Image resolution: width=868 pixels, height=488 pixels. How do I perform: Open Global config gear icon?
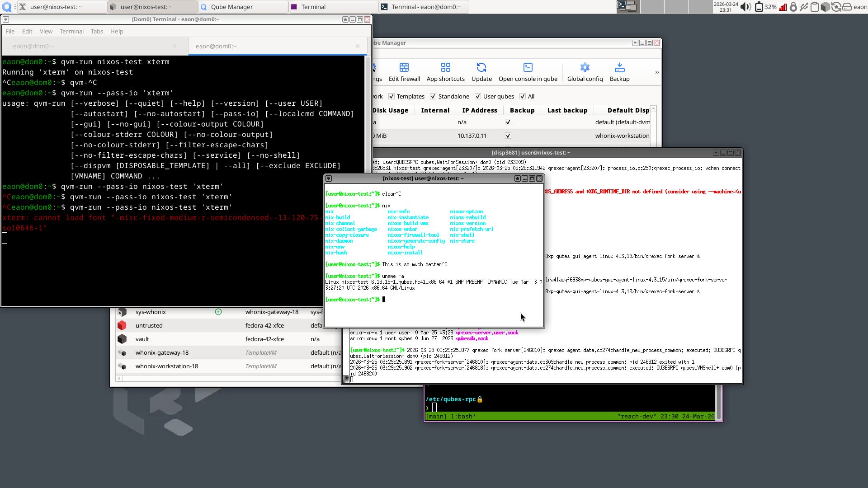click(x=585, y=68)
